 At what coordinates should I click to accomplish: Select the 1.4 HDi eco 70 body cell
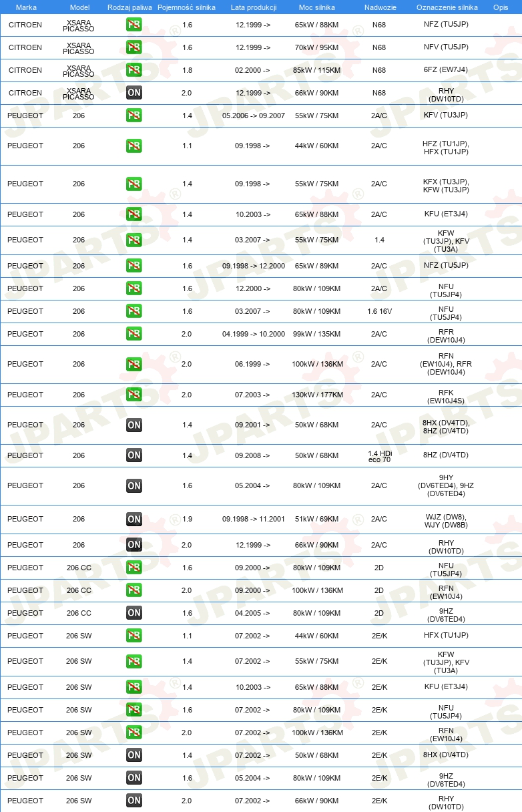pos(379,456)
